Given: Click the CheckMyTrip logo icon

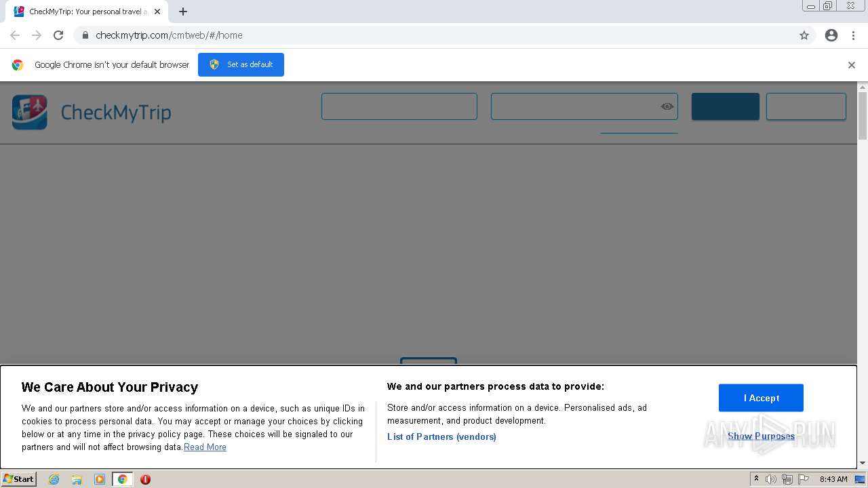Looking at the screenshot, I should point(30,112).
